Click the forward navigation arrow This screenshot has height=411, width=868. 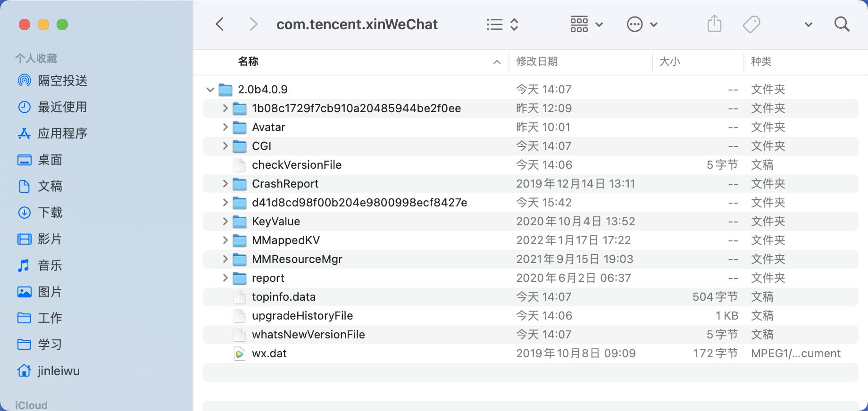click(x=253, y=24)
